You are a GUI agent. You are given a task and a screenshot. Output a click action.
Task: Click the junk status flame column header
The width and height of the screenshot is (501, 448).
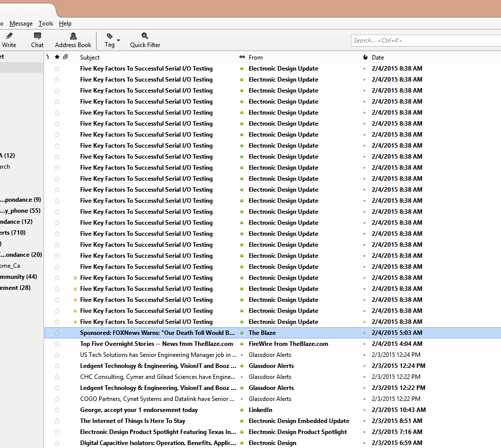point(365,57)
